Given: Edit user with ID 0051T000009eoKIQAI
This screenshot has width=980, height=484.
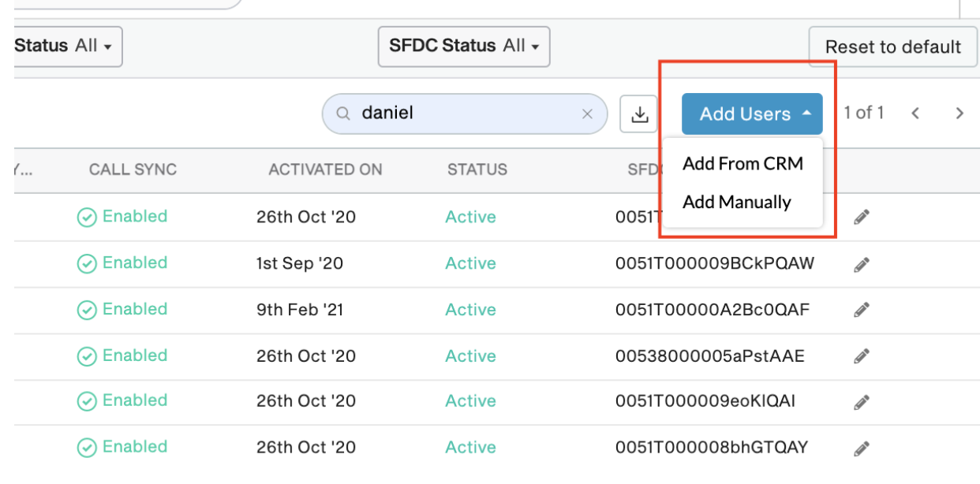Looking at the screenshot, I should click(862, 402).
